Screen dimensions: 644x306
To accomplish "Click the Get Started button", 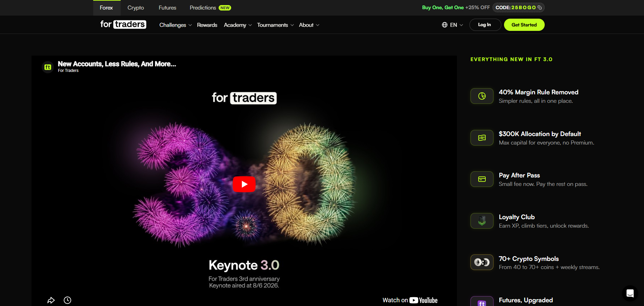I will tap(524, 25).
